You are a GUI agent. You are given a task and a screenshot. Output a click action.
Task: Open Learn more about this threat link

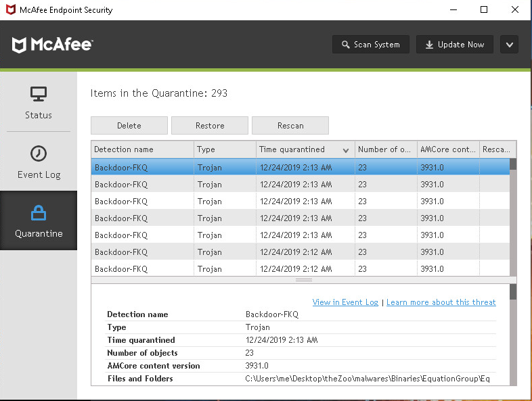click(441, 302)
